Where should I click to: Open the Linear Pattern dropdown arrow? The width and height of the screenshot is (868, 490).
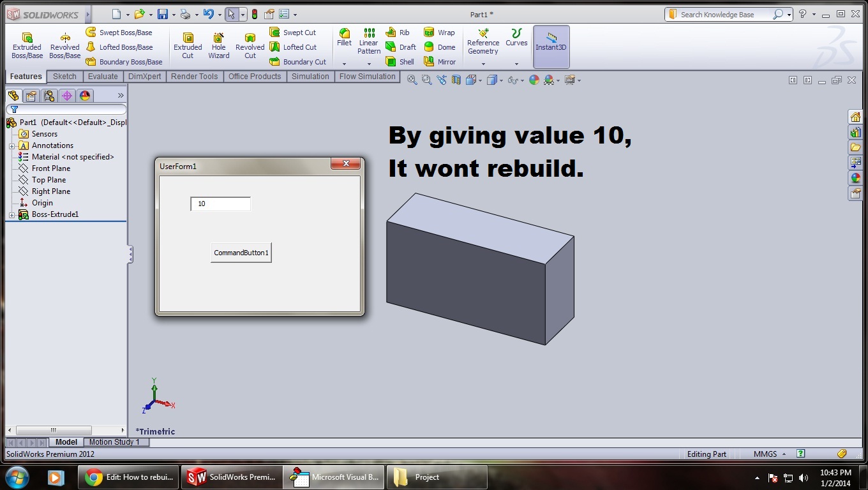tap(369, 64)
